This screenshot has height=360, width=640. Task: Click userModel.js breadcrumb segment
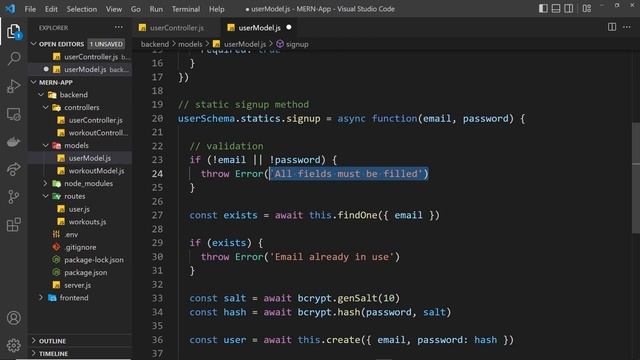(x=244, y=44)
